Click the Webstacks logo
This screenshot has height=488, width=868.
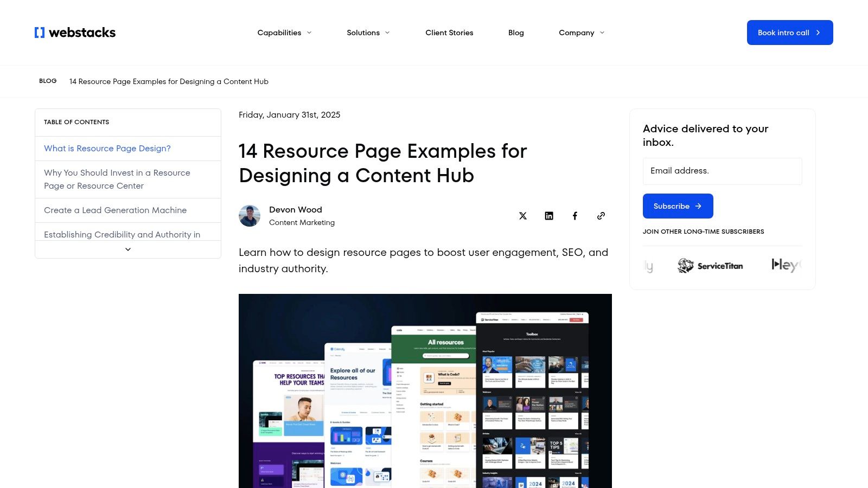(75, 32)
